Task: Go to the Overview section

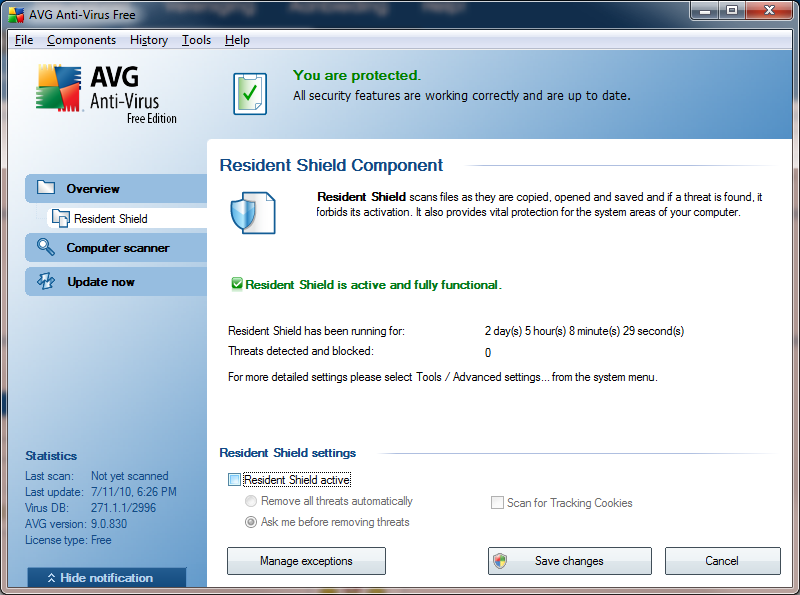Action: [x=116, y=188]
